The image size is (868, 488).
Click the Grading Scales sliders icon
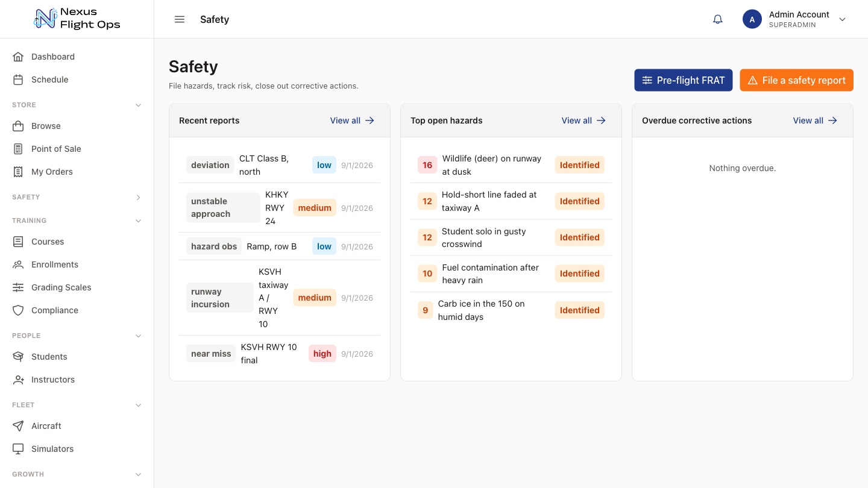pos(18,287)
